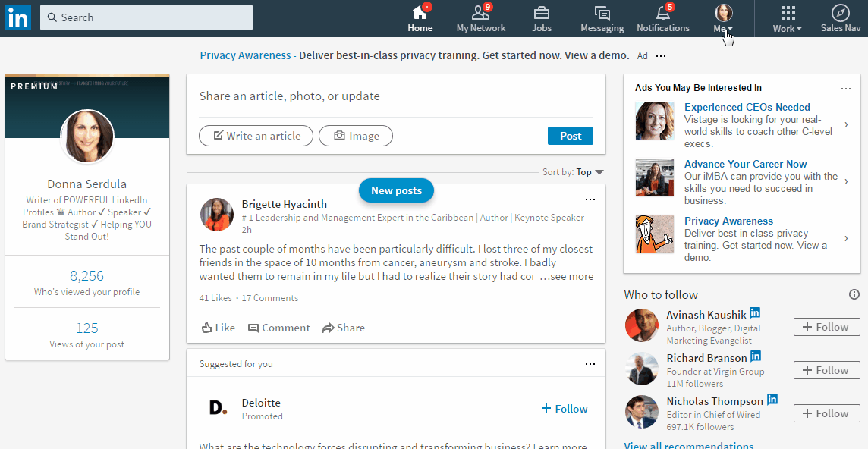
Task: Click LinkedIn badge next to Richard Branson
Action: tap(756, 356)
